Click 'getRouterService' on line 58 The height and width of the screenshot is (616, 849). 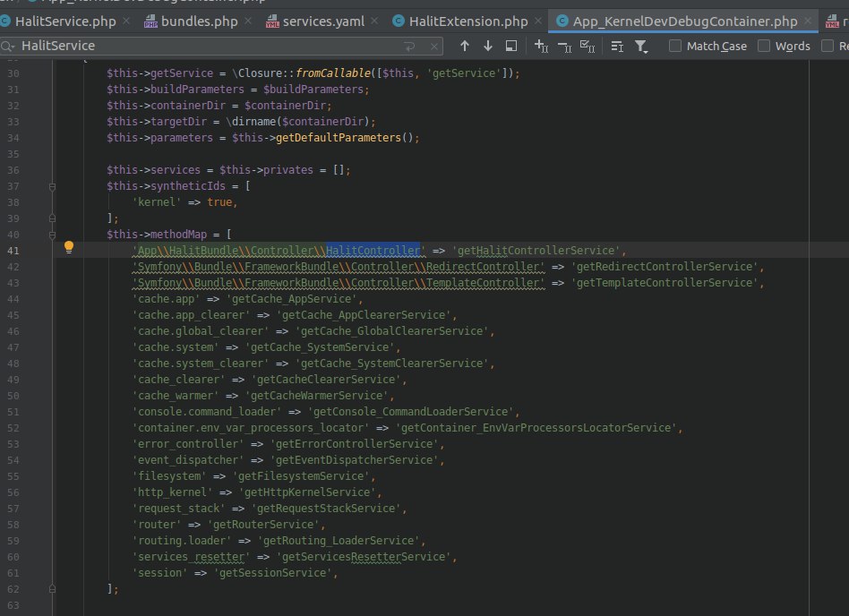click(263, 525)
